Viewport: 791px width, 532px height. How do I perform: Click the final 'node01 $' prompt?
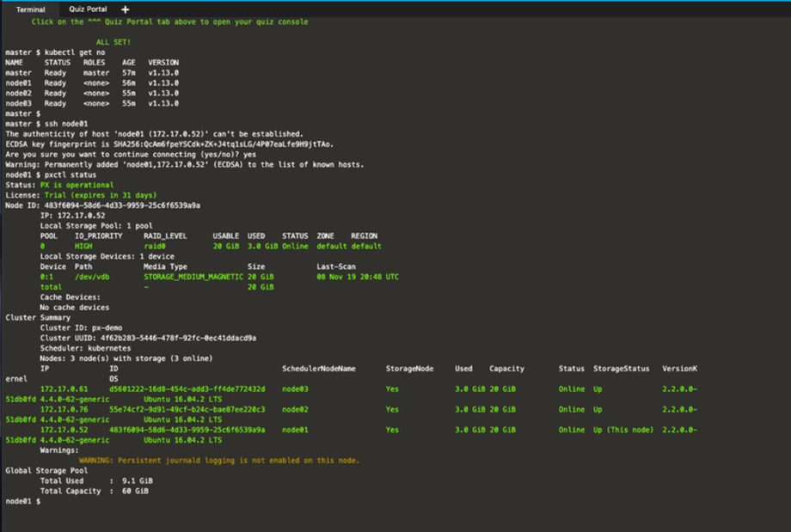[x=22, y=501]
